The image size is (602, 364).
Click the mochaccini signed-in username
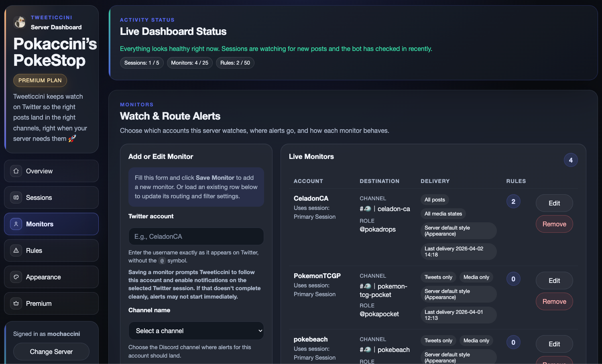point(63,334)
